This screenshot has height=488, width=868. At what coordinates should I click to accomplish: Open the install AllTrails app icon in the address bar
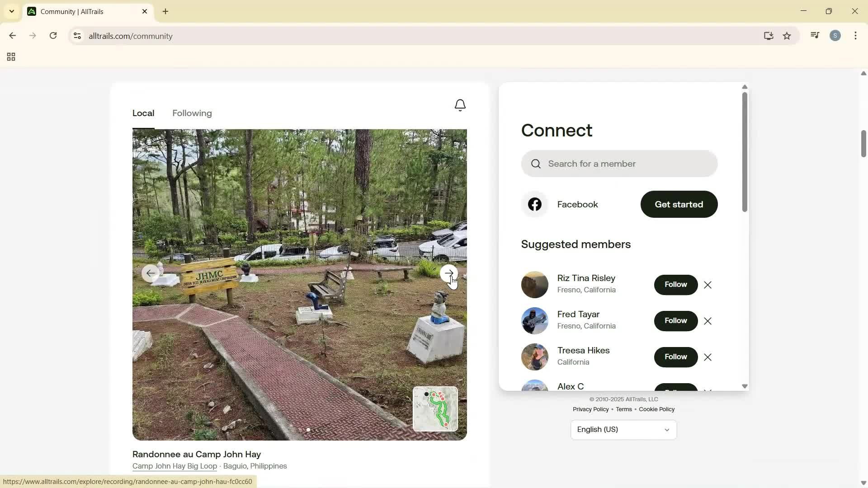(768, 36)
